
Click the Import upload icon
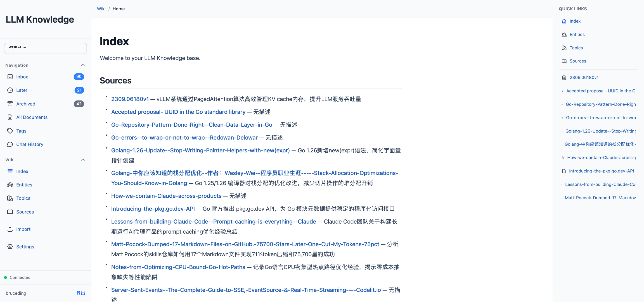click(10, 229)
